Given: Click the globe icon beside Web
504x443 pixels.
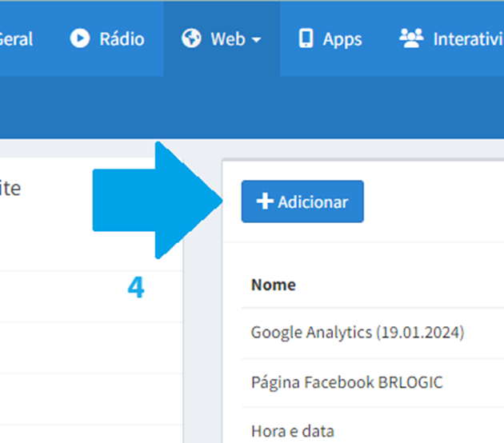Looking at the screenshot, I should [x=191, y=38].
